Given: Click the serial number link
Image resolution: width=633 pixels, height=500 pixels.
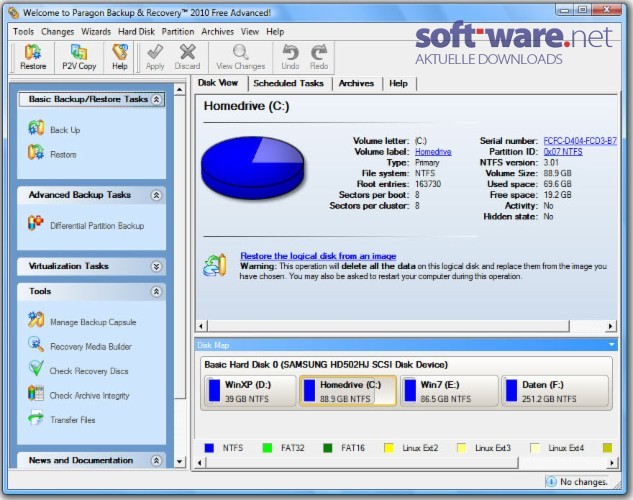Looking at the screenshot, I should pyautogui.click(x=580, y=141).
